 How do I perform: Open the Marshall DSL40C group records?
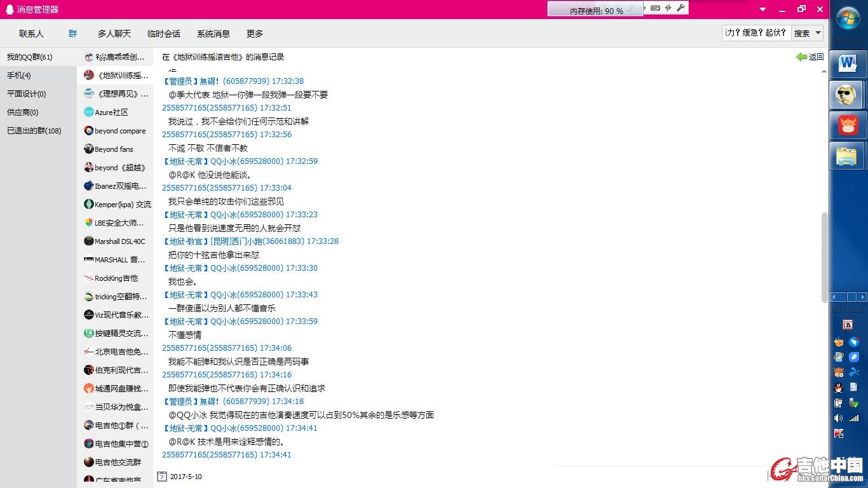(119, 241)
